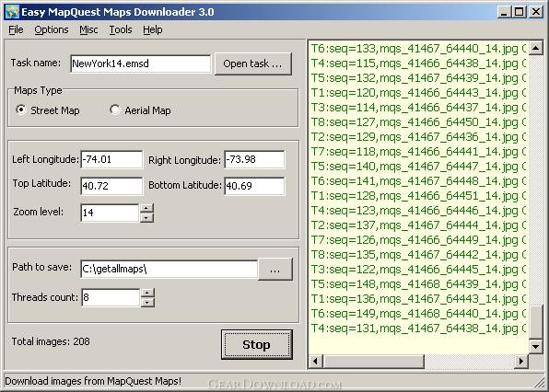Open the Options menu
Screen dimensions: 549x392
[51, 29]
